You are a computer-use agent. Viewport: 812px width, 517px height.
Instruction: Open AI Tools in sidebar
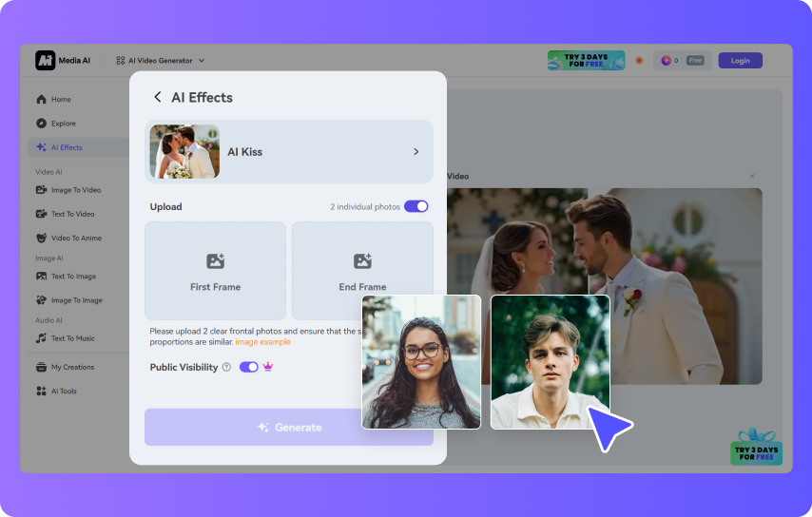click(x=64, y=391)
